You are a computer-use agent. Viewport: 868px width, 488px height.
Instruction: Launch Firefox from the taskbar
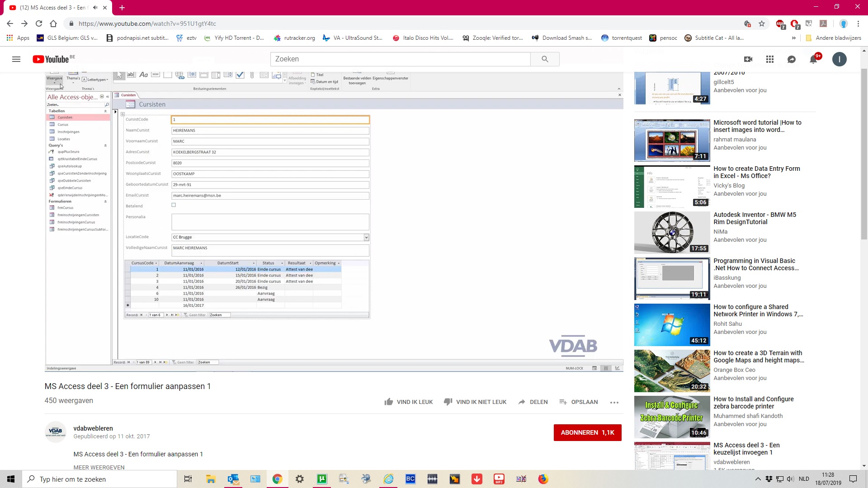pos(543,479)
